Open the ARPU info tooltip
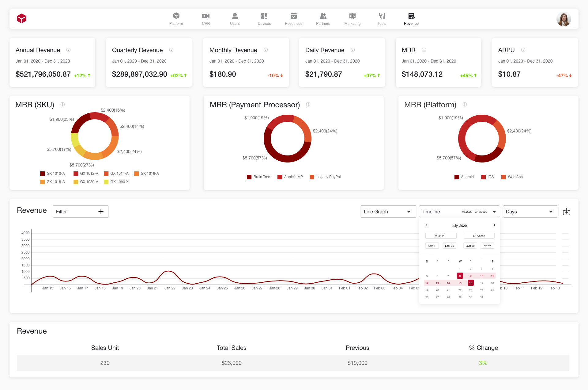 click(523, 50)
